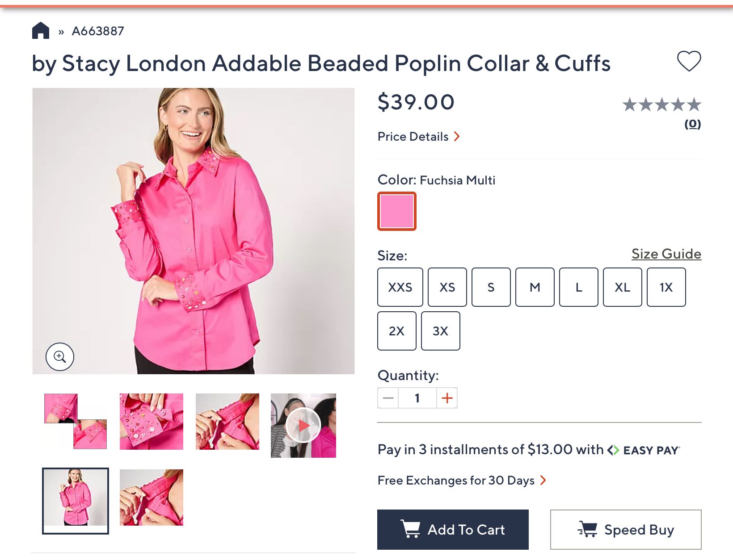Expand Free Exchanges for 30 Days
The image size is (733, 560).
click(461, 481)
